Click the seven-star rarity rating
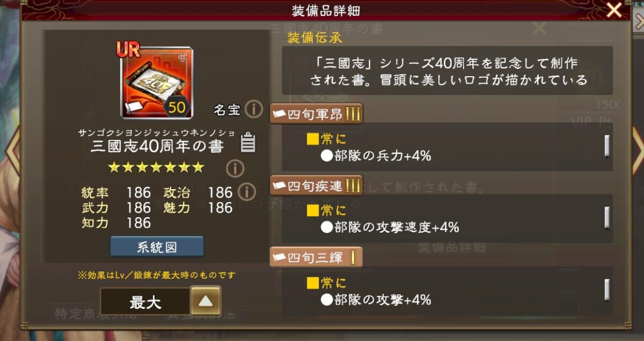The height and width of the screenshot is (341, 644). point(156,167)
